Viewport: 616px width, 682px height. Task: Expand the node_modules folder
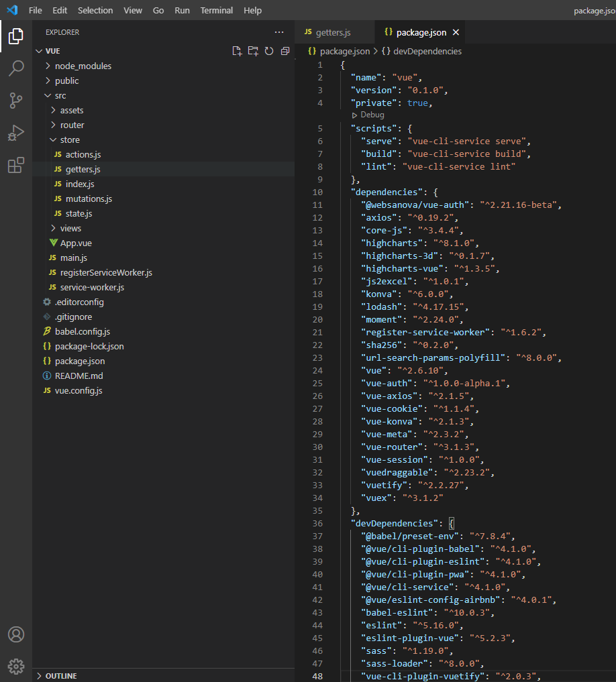pyautogui.click(x=83, y=66)
